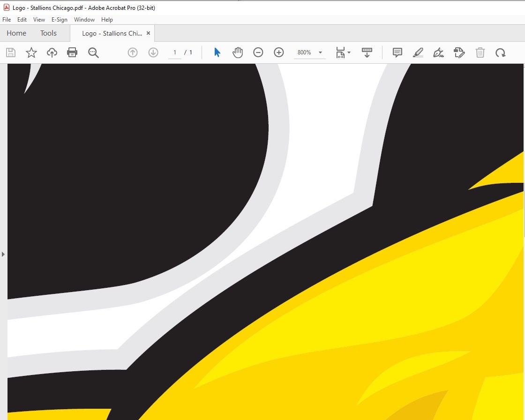525x420 pixels.
Task: Click the Delete trash icon
Action: (480, 52)
